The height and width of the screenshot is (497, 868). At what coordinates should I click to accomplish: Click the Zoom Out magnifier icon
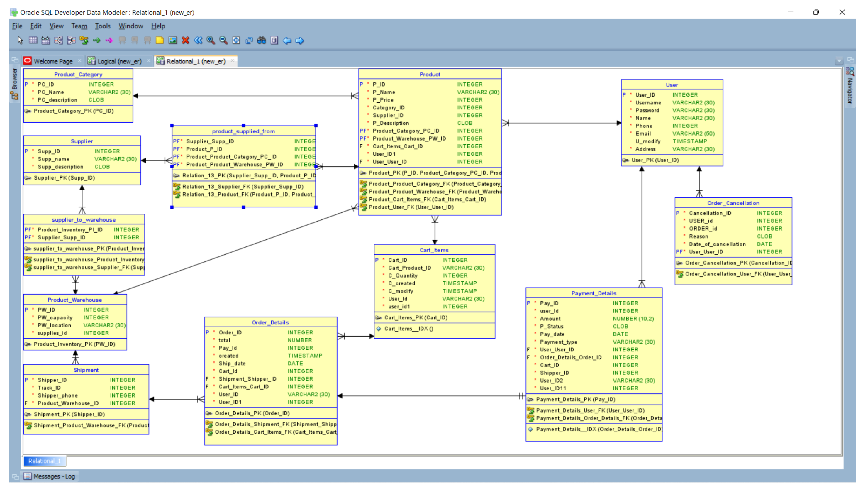coord(224,40)
